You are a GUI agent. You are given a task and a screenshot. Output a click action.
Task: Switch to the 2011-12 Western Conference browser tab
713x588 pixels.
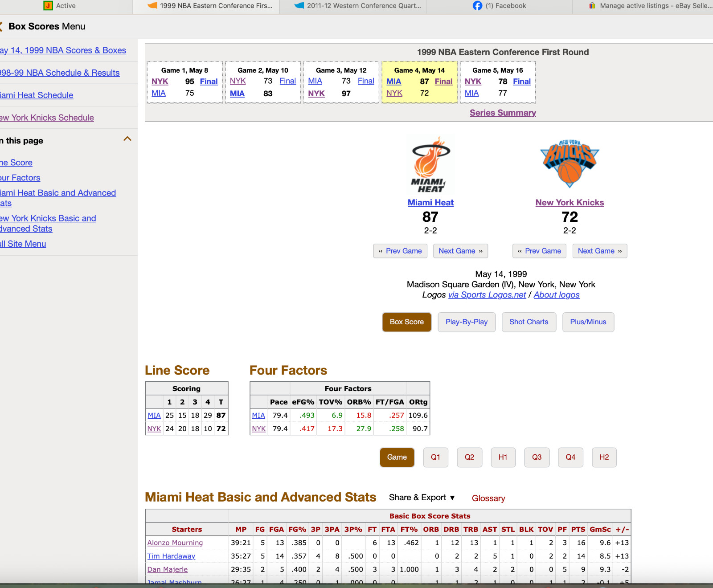pos(353,6)
